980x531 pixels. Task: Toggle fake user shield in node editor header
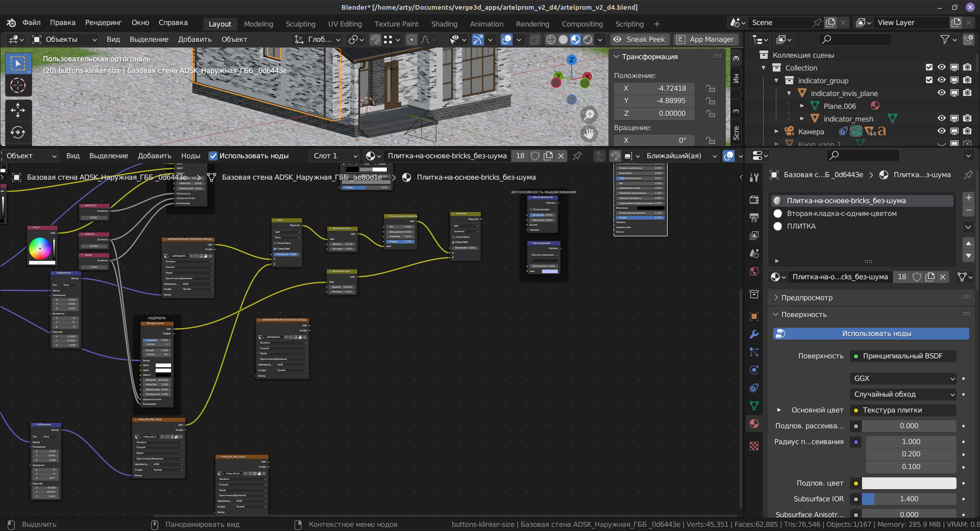(535, 156)
